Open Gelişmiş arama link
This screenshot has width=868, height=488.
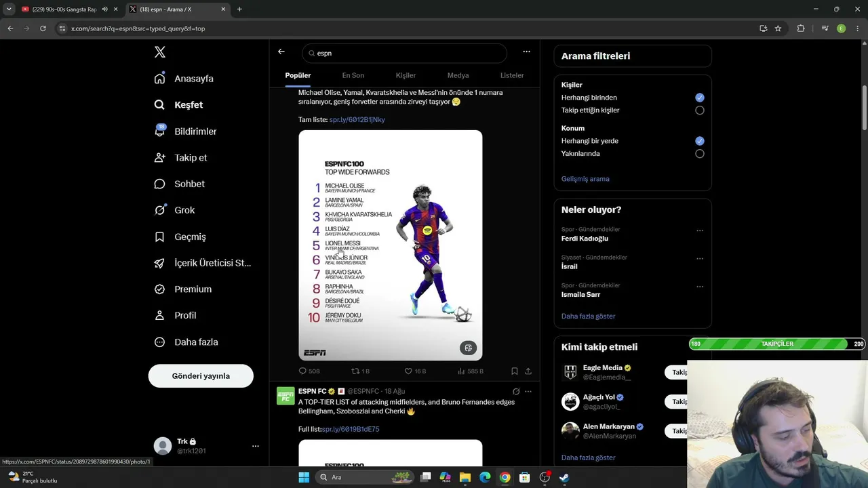coord(585,179)
